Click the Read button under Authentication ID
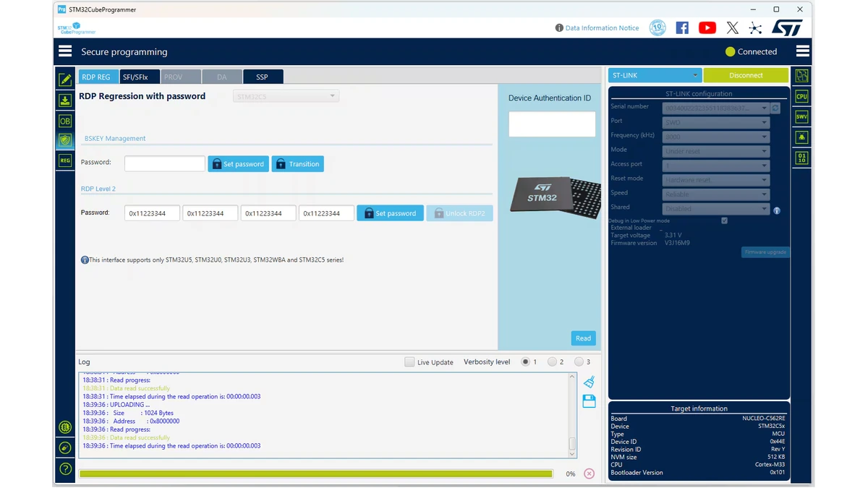Viewport: 868px width, 488px height. (x=583, y=338)
